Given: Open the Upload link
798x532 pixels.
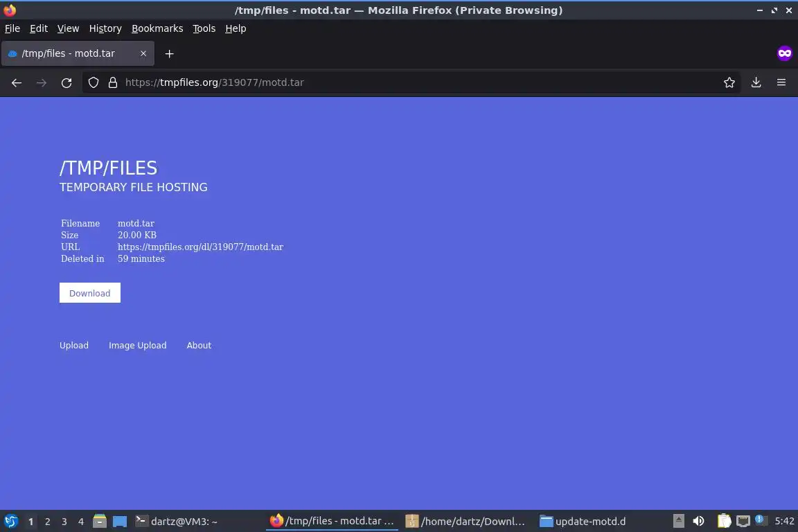Looking at the screenshot, I should [74, 345].
